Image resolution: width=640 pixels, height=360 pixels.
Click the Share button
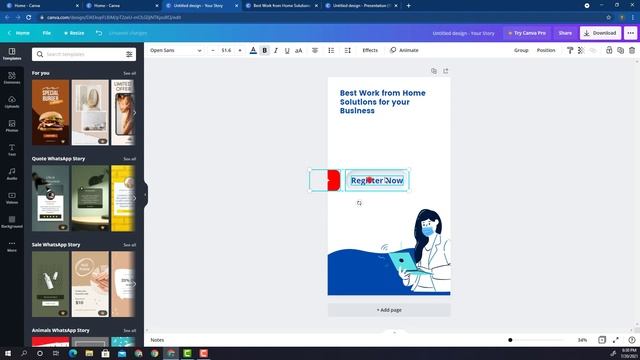565,33
